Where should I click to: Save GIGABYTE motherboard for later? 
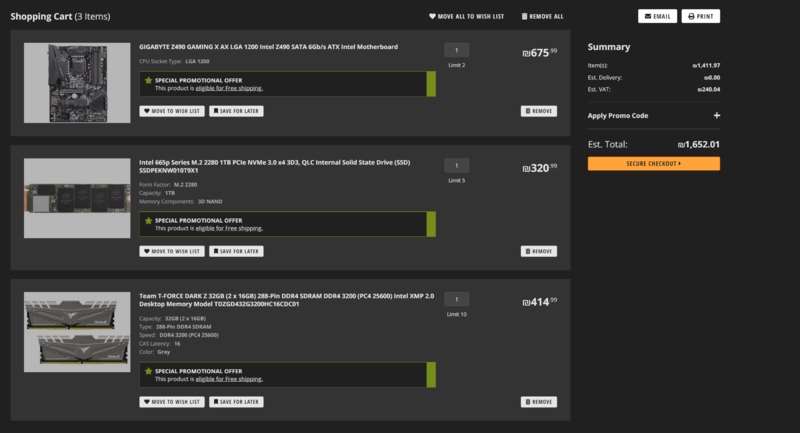[236, 111]
